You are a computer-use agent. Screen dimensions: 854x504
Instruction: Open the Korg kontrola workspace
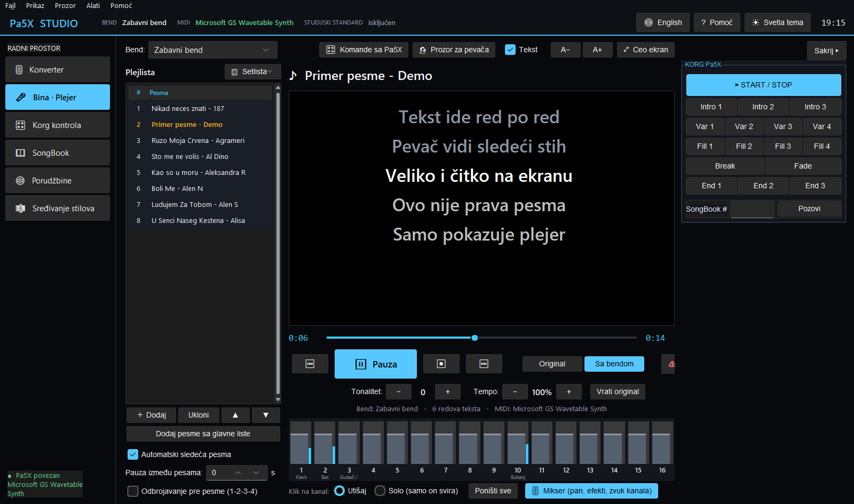click(x=58, y=125)
